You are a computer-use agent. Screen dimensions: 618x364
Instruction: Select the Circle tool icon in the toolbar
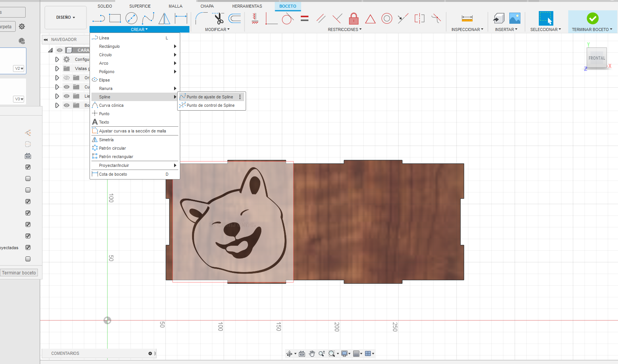pyautogui.click(x=131, y=18)
